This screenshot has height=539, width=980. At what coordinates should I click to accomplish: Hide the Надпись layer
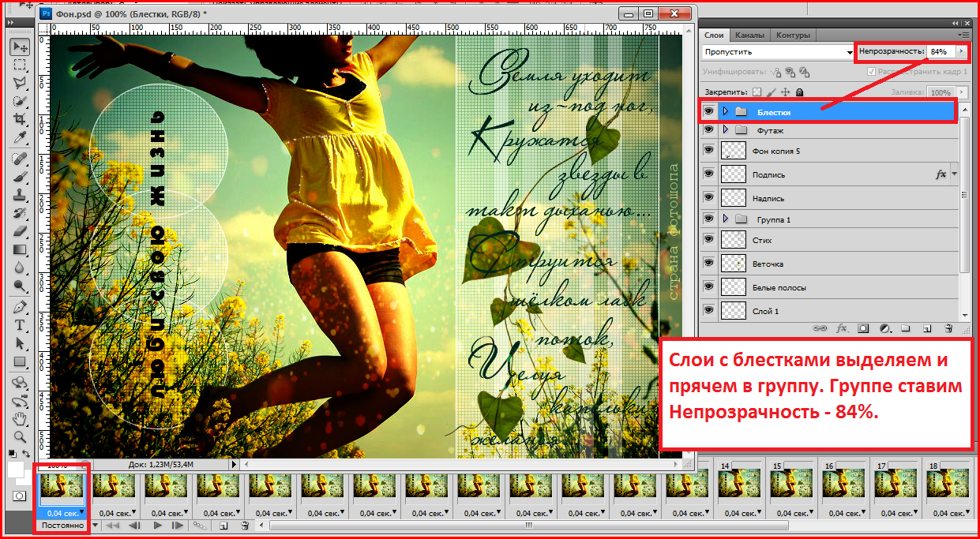coord(708,198)
